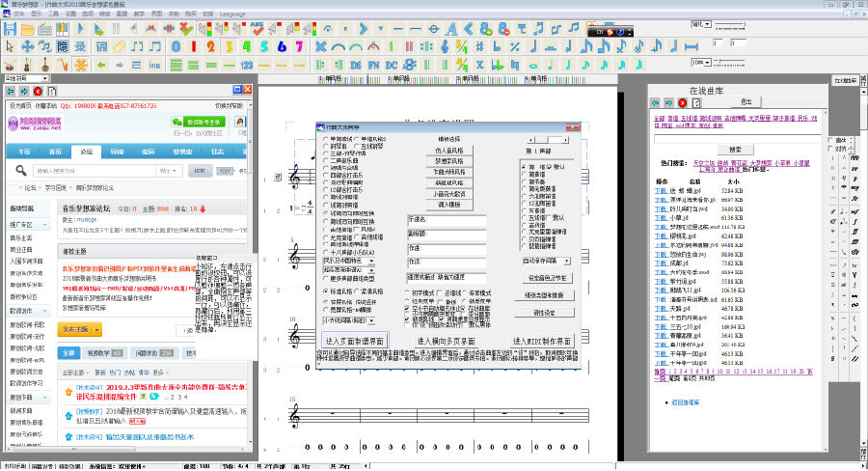868x471 pixels.
Task: Choose the blue number 0 note icon
Action: click(176, 46)
